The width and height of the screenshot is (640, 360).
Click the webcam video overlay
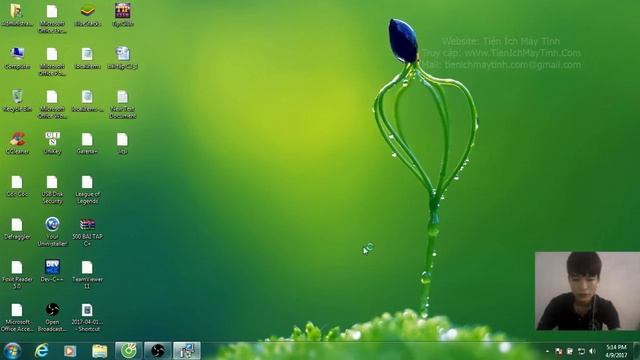[x=587, y=291]
